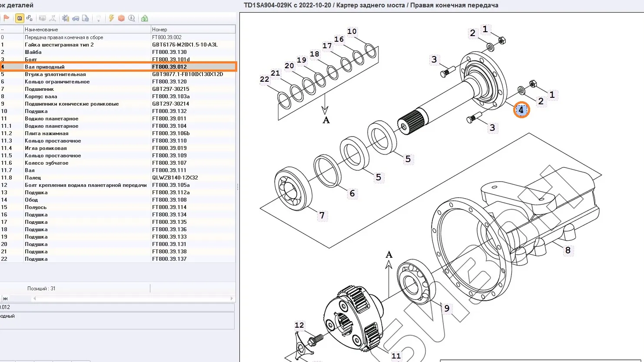Screen dimensions: 644x362
Task: Click the car vehicle icon in toolbar
Action: click(76, 18)
